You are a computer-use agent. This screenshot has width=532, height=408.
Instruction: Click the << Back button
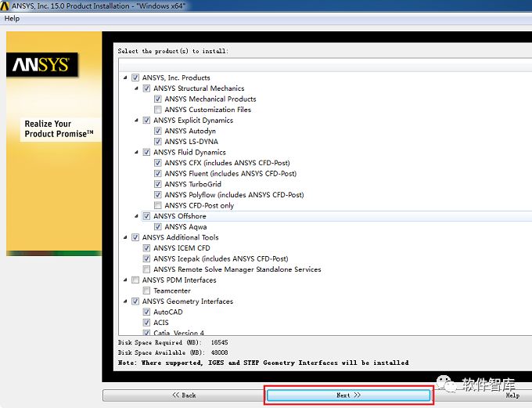(x=184, y=395)
